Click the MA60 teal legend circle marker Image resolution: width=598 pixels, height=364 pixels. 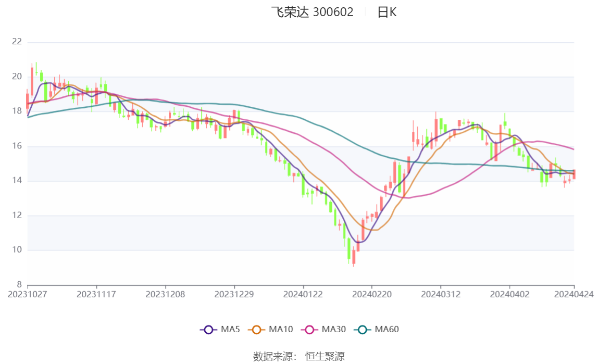click(x=363, y=330)
